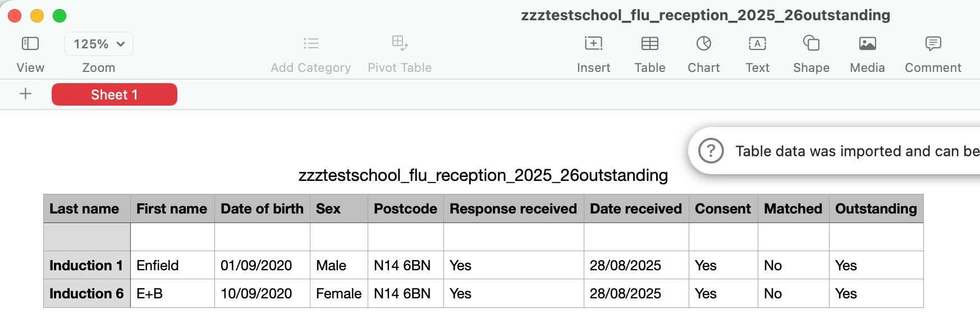980x327 pixels.
Task: Click the import help question mark icon
Action: point(711,151)
